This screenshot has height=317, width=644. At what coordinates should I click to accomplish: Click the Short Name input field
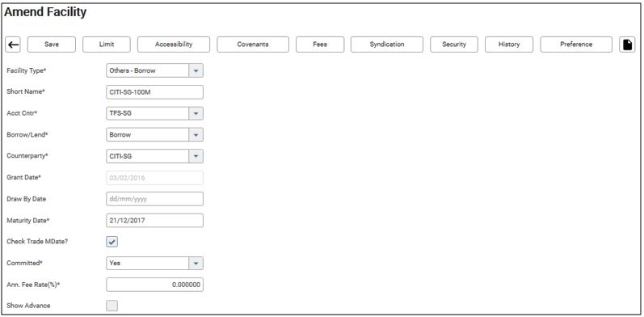click(154, 92)
